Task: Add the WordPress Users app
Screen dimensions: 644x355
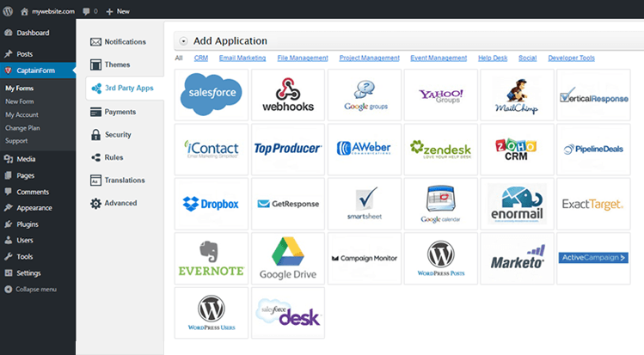Action: tap(212, 313)
